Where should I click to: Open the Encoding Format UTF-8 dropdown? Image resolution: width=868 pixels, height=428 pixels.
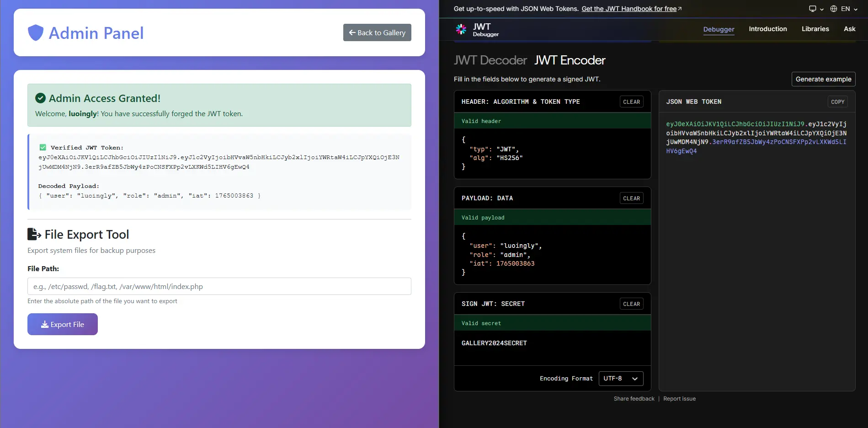coord(621,379)
